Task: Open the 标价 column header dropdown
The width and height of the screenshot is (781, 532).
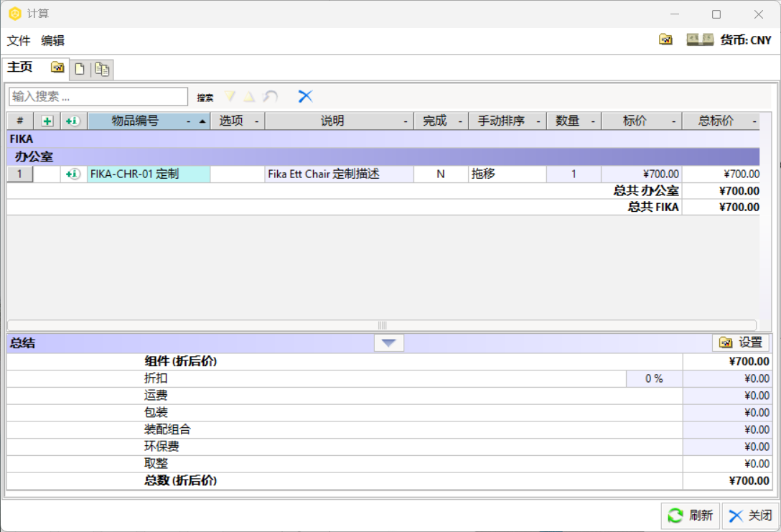Action: pyautogui.click(x=674, y=121)
